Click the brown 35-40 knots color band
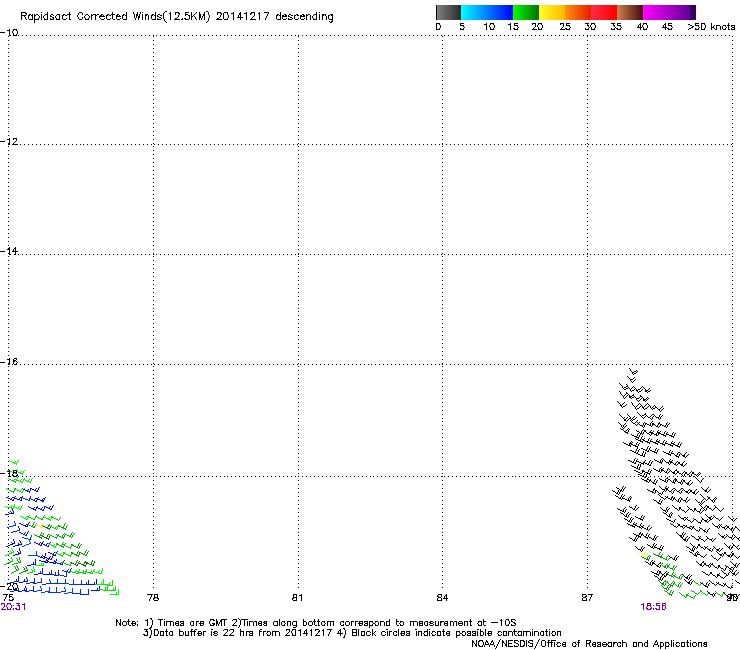 (630, 12)
